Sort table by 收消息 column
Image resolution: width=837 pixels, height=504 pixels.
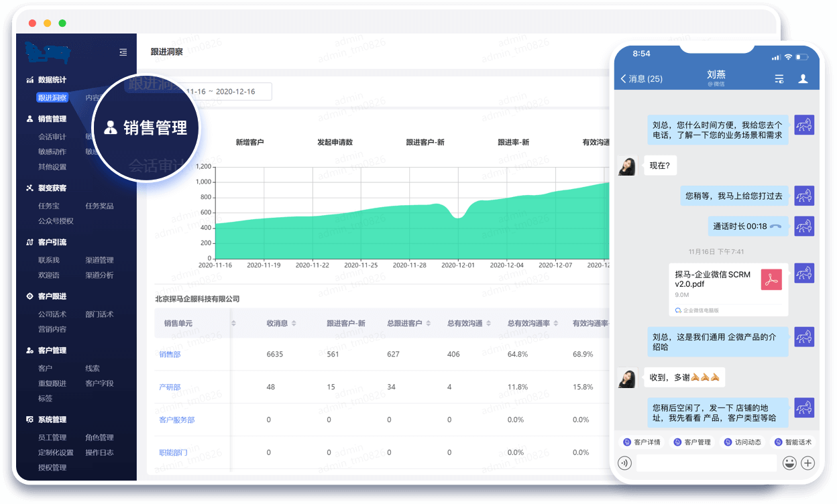(294, 324)
